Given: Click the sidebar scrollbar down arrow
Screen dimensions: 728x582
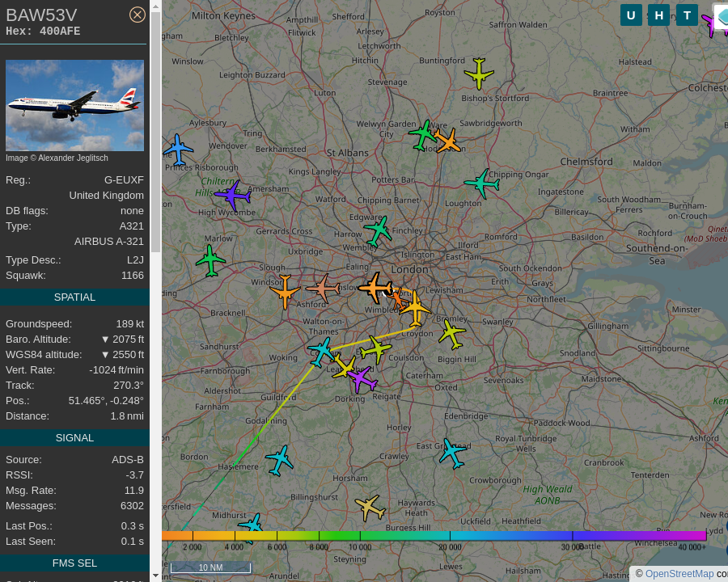Looking at the screenshot, I should pos(155,576).
